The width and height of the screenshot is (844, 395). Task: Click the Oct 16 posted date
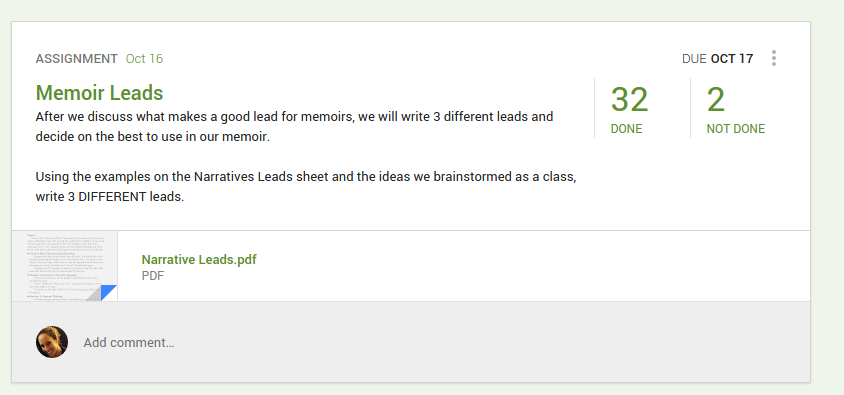point(144,59)
